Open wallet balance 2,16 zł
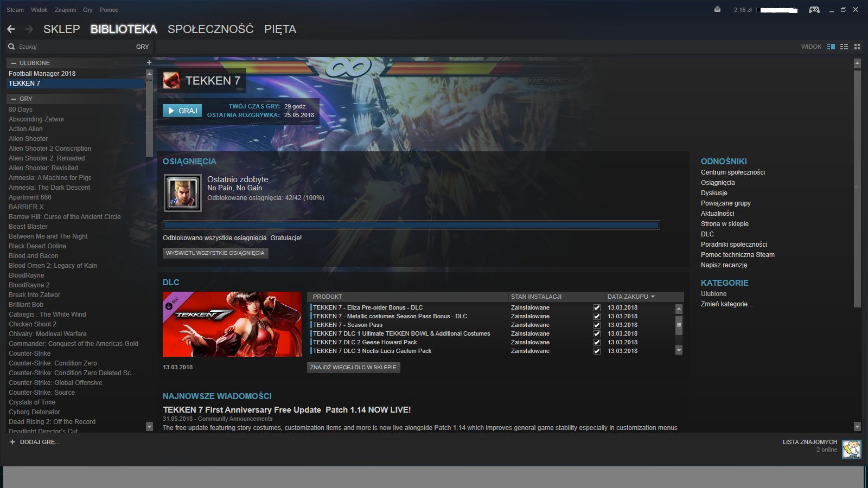This screenshot has width=868, height=488. coord(743,10)
